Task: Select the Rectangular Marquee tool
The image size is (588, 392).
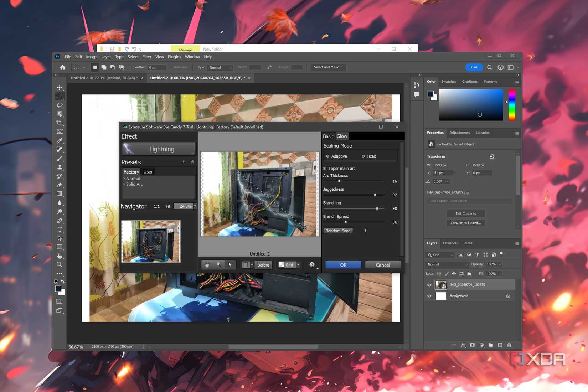Action: (x=60, y=96)
